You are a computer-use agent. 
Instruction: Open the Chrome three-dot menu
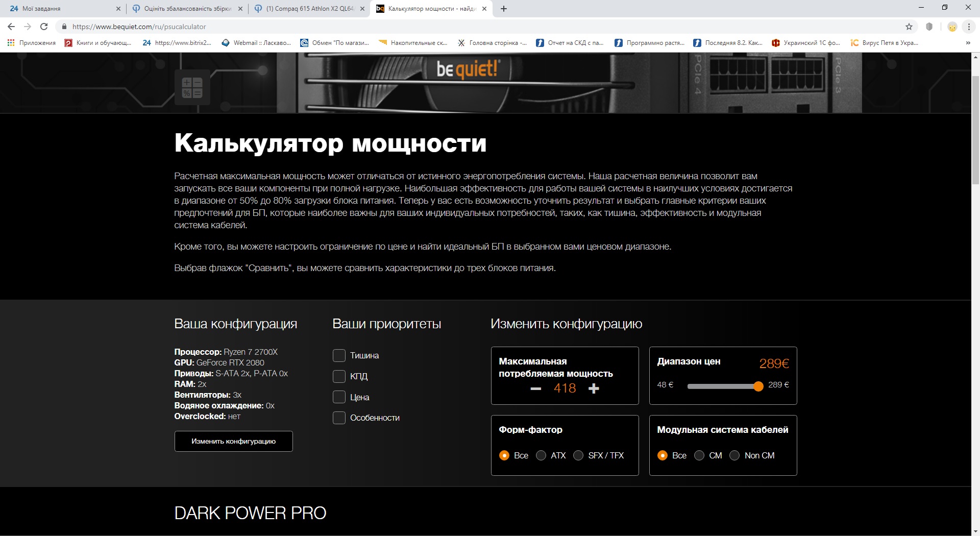pyautogui.click(x=969, y=27)
